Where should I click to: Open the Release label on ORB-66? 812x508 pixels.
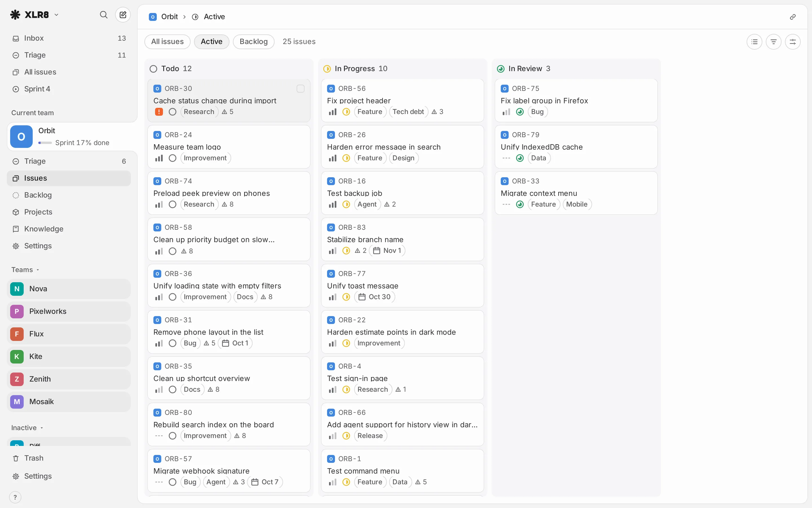point(370,436)
